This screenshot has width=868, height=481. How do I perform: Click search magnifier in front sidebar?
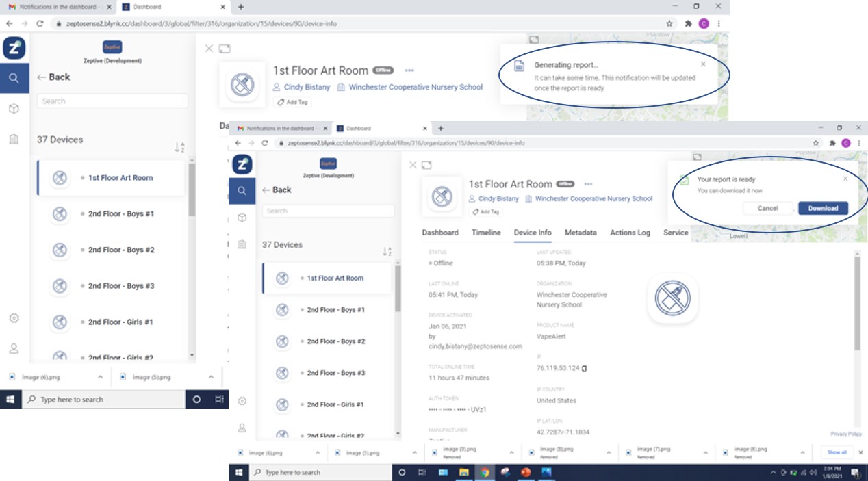242,191
